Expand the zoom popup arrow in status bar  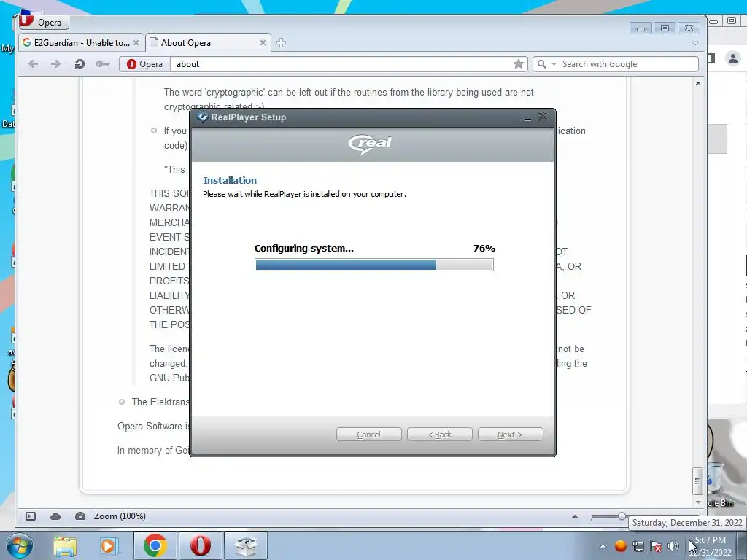coord(575,516)
